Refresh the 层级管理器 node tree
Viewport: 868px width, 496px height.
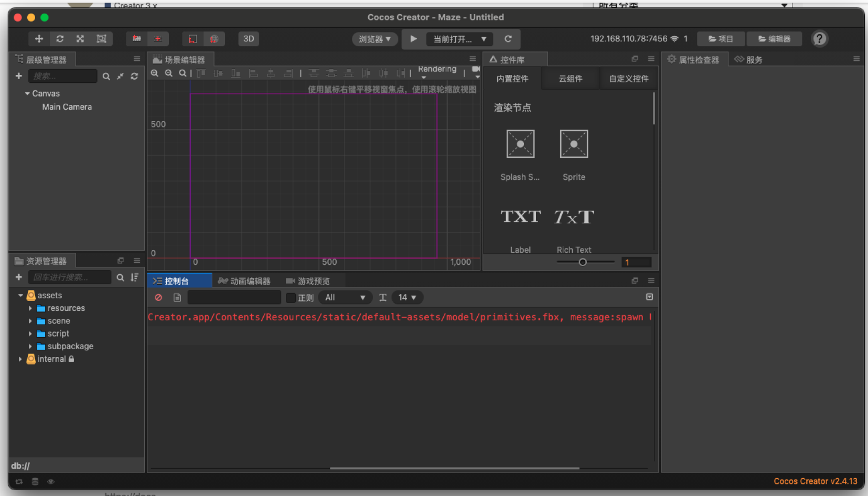134,76
